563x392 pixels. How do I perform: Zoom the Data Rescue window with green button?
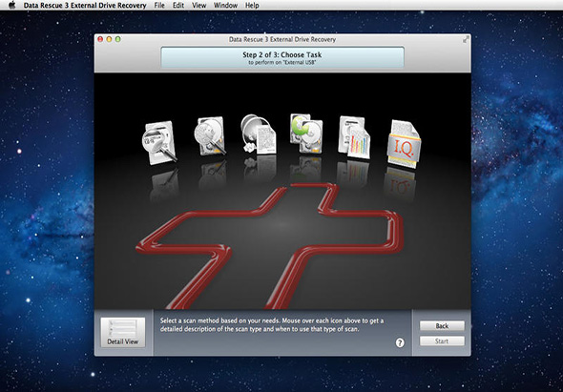pyautogui.click(x=117, y=39)
